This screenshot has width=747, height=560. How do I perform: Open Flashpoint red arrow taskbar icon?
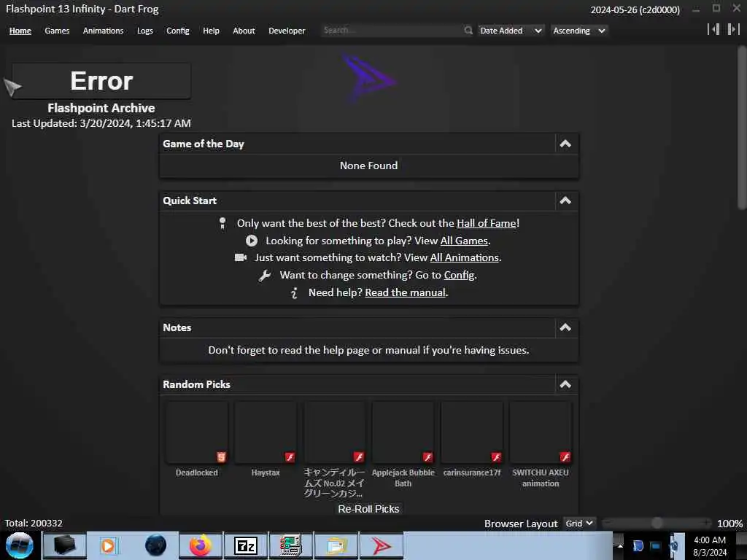click(x=381, y=545)
